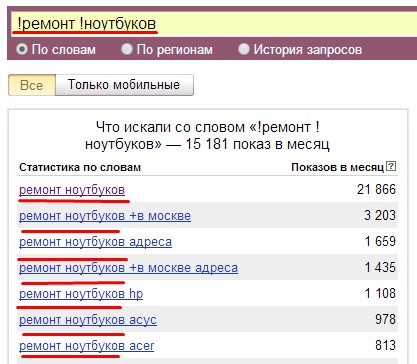Click the 'Показов в месяц' column header
Image resolution: width=417 pixels, height=364 pixels.
[x=338, y=167]
